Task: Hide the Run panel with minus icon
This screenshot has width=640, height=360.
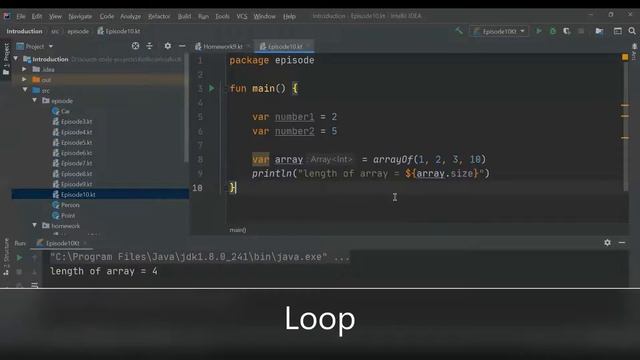Action: coord(622,242)
